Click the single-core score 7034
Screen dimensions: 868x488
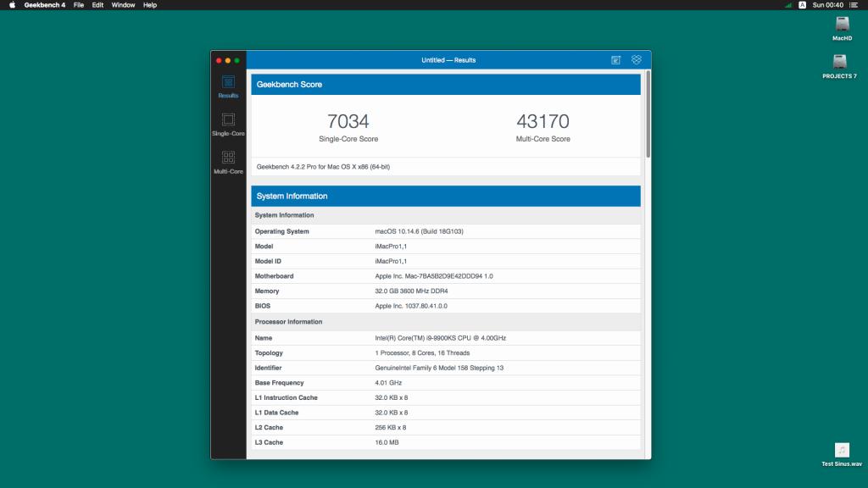point(348,121)
